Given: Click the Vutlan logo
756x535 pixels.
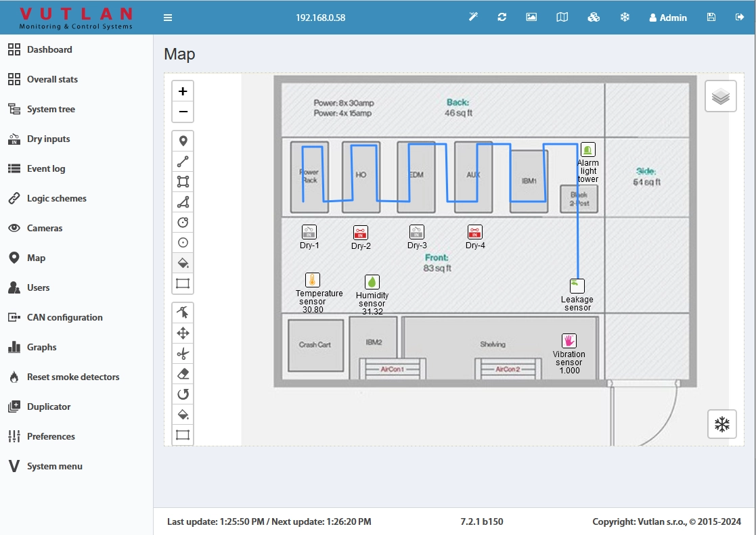Looking at the screenshot, I should coord(76,18).
